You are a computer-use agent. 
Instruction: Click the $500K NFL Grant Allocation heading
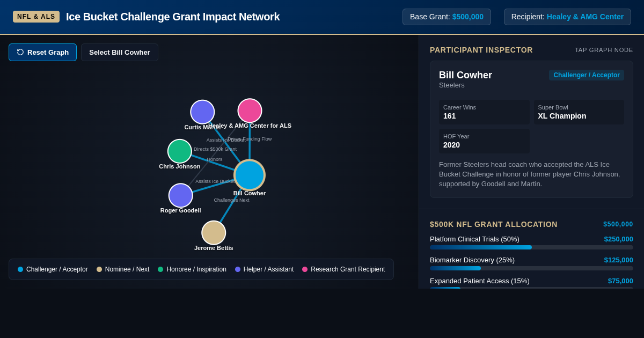[x=494, y=224]
